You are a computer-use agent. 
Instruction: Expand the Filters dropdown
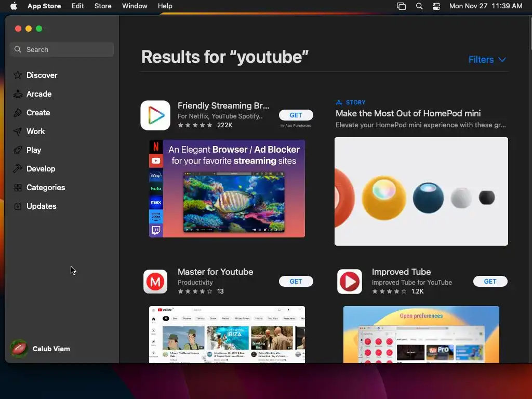click(x=487, y=60)
